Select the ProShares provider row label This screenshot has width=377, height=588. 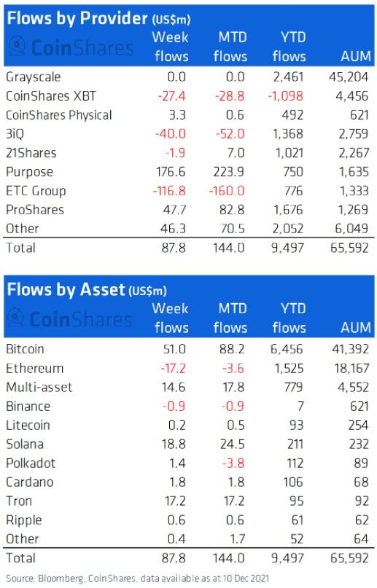click(35, 209)
